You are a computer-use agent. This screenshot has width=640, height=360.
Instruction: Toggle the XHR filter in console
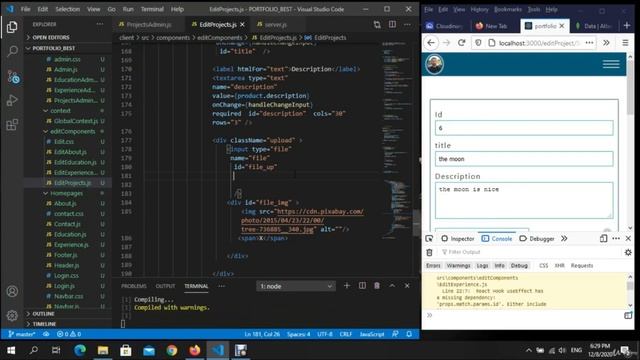[560, 266]
